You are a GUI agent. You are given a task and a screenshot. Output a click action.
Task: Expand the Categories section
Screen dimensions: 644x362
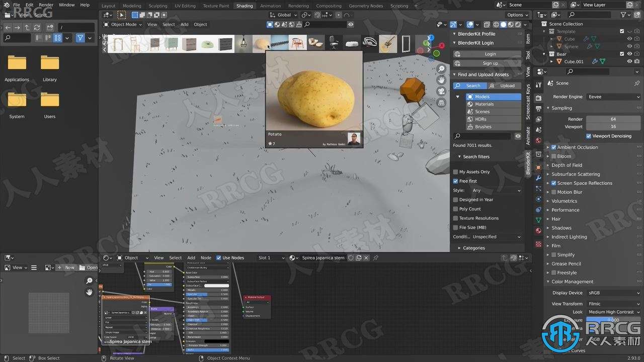tap(473, 248)
